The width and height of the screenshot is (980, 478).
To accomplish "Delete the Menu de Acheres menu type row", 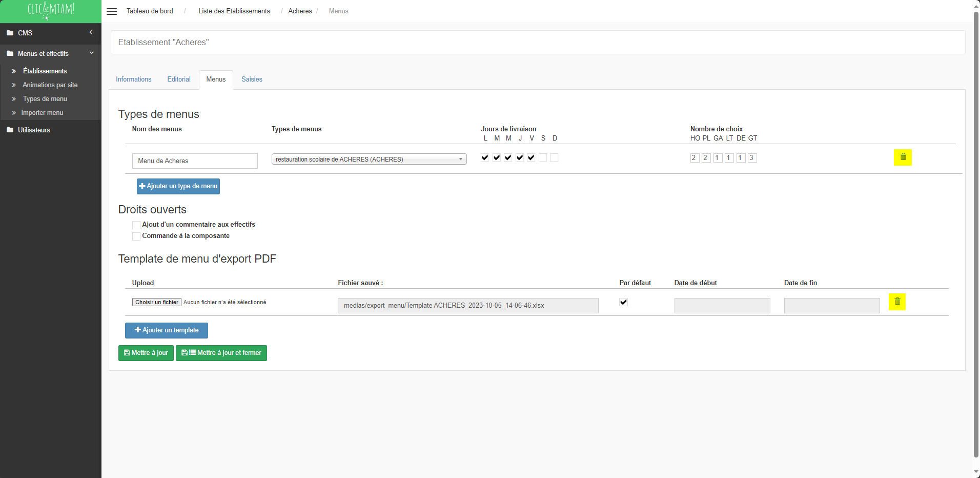I will (903, 157).
